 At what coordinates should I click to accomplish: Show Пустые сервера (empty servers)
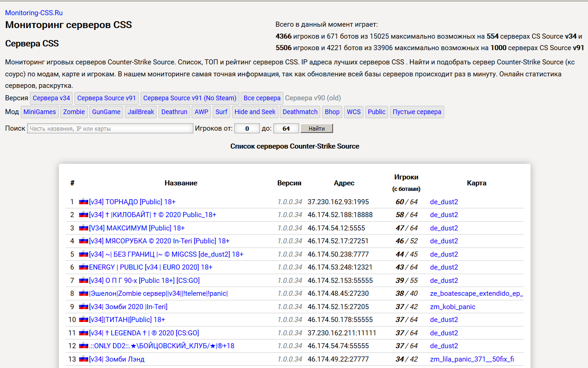[x=417, y=112]
